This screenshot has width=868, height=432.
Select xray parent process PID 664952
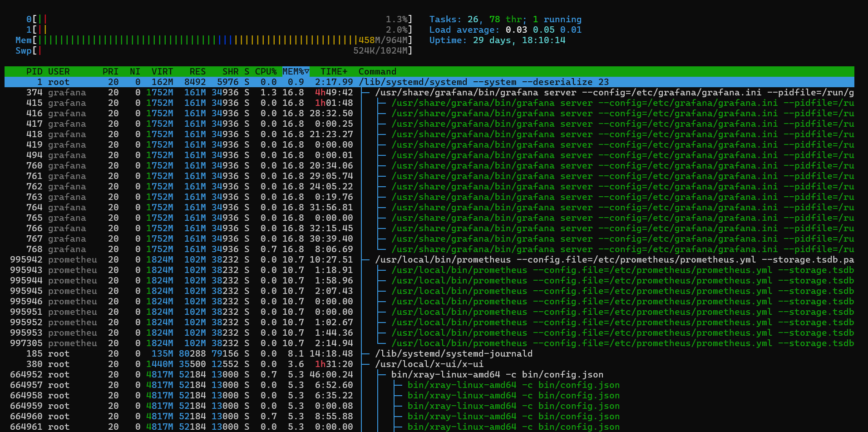tap(429, 375)
